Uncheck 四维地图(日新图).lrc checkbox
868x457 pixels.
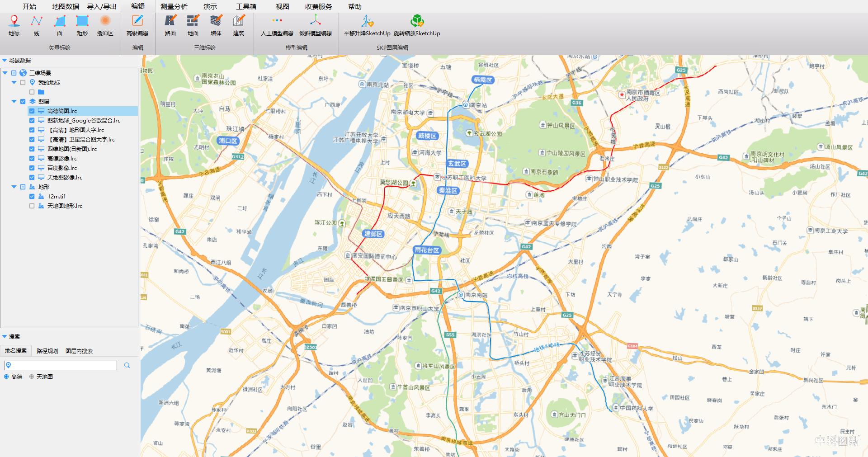point(32,149)
